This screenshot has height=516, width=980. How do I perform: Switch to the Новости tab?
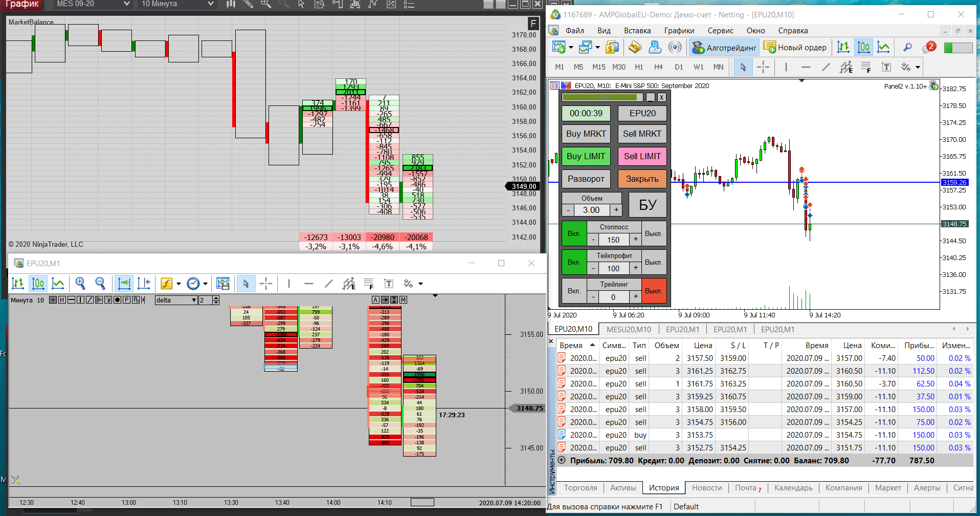click(x=707, y=488)
